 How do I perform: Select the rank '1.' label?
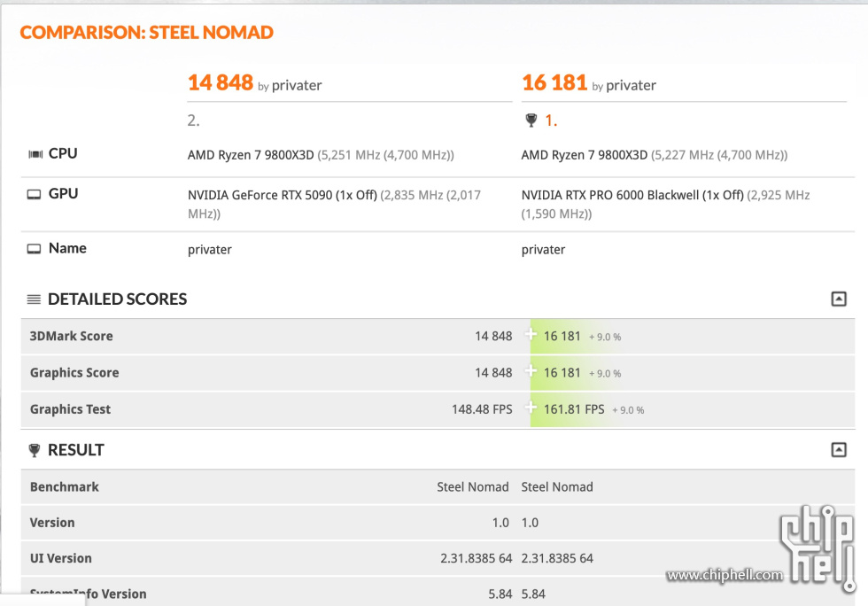551,120
